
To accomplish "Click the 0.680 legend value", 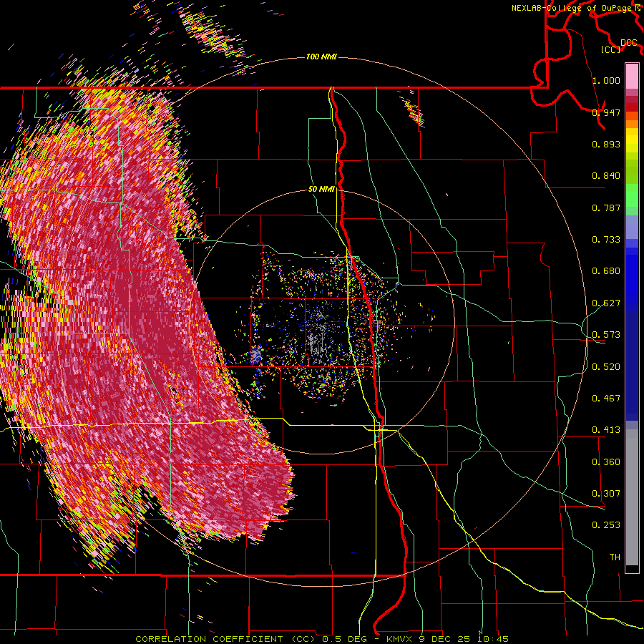I will pos(606,271).
